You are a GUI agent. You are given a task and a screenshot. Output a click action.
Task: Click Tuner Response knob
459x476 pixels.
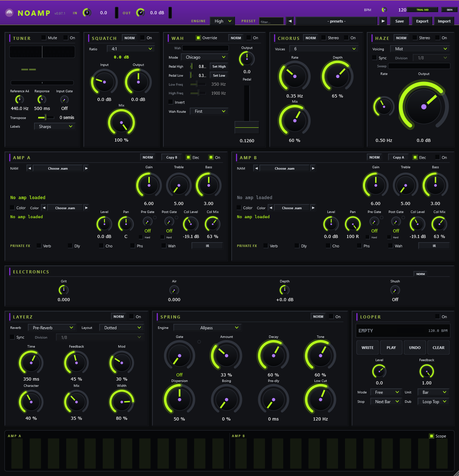42,100
